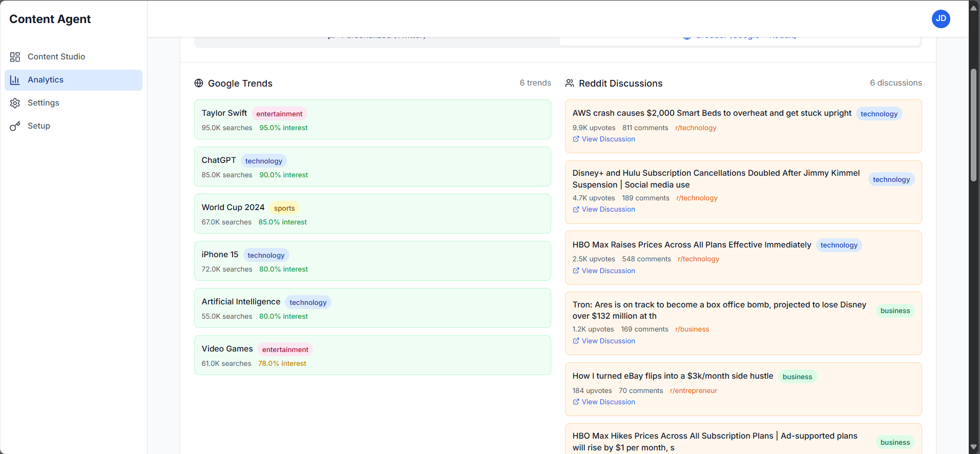Screen dimensions: 980x454
Task: Click the Setup key icon
Action: pos(15,126)
